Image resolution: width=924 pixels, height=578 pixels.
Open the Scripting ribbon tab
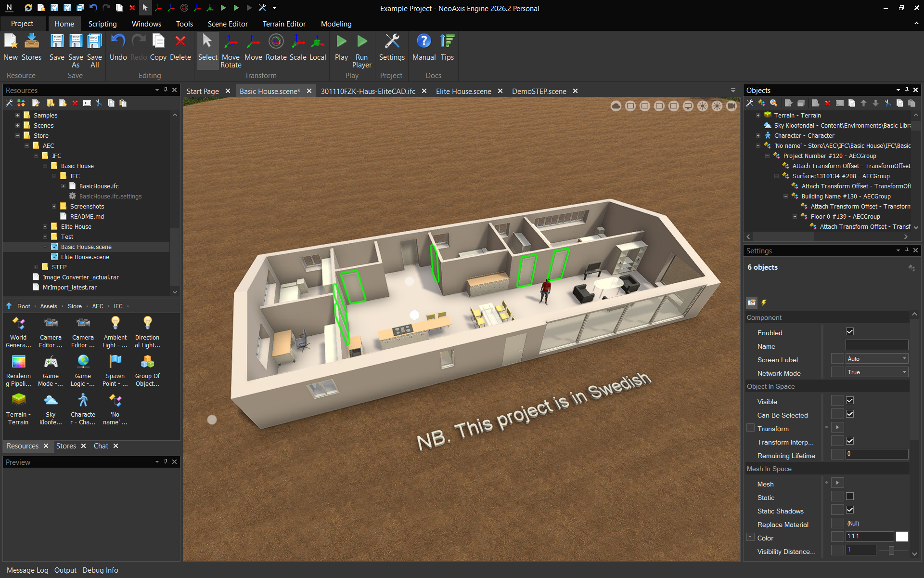click(102, 24)
